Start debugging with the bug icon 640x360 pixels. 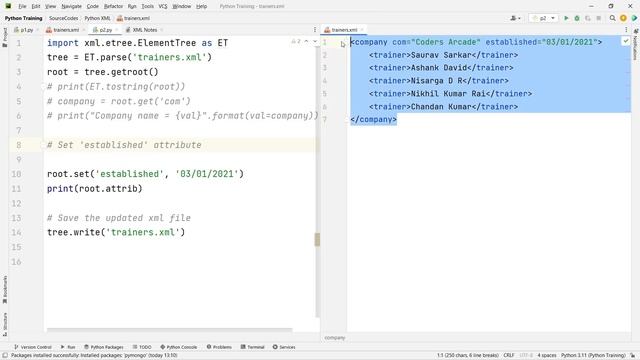click(577, 18)
